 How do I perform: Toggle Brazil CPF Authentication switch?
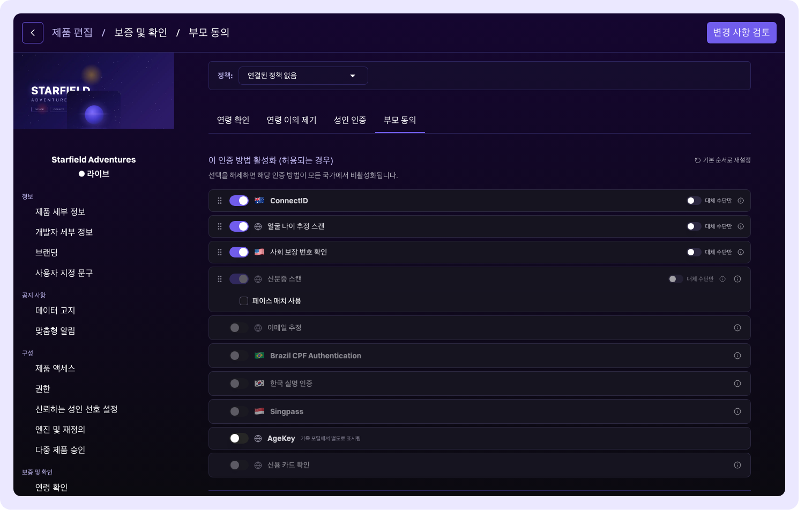239,356
